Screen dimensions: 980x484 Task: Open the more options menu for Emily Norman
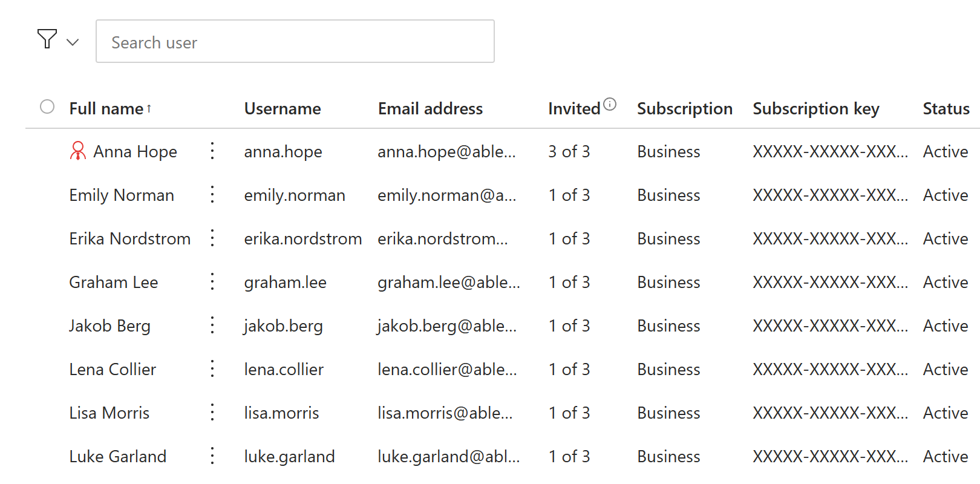point(212,194)
